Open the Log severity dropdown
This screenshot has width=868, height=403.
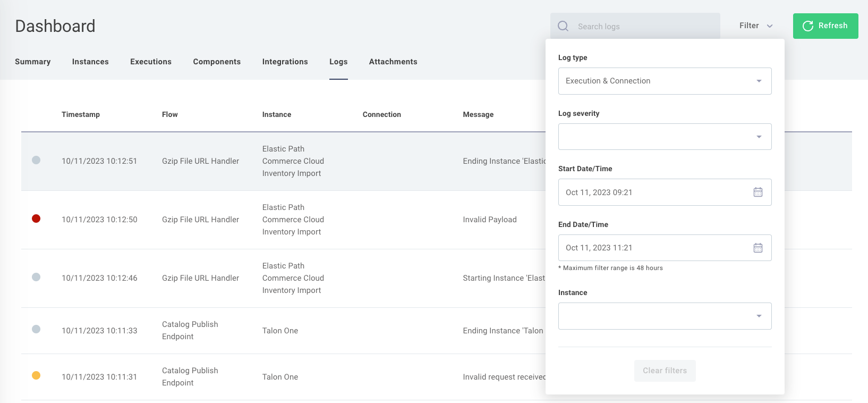(665, 137)
